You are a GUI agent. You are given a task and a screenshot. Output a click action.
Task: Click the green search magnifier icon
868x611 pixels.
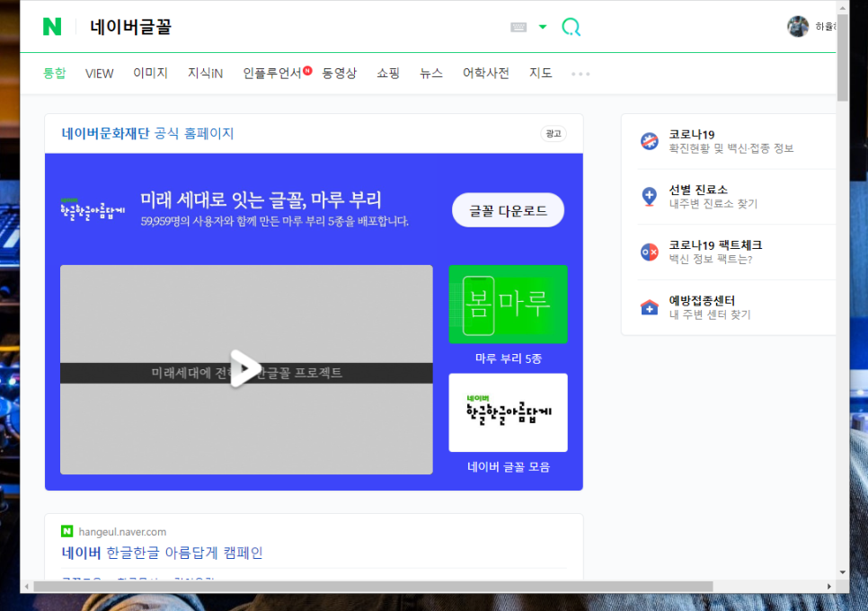[x=571, y=27]
